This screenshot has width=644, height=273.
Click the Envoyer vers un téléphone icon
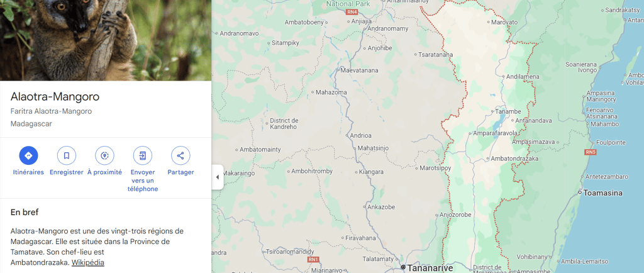coord(143,155)
